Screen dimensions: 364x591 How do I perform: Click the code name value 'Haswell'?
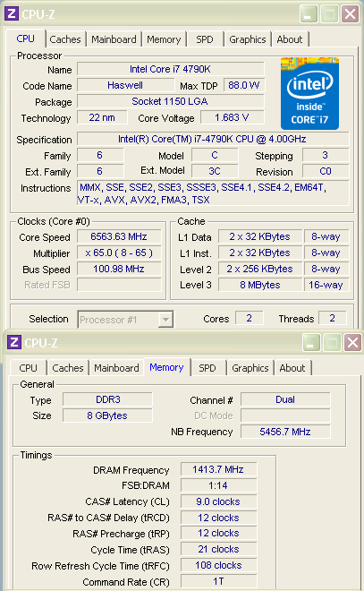point(125,85)
